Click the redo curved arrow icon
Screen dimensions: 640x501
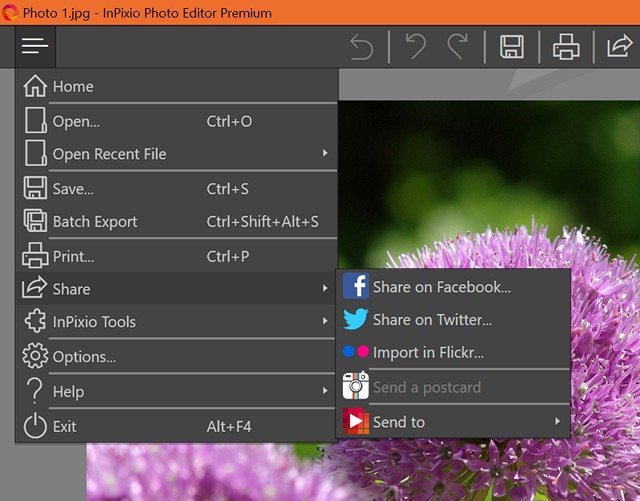point(458,47)
